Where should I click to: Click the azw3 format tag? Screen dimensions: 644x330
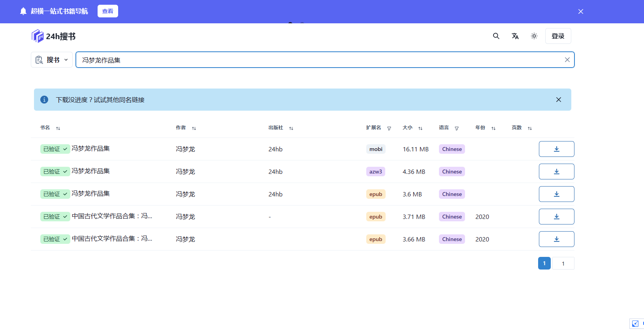(x=376, y=172)
